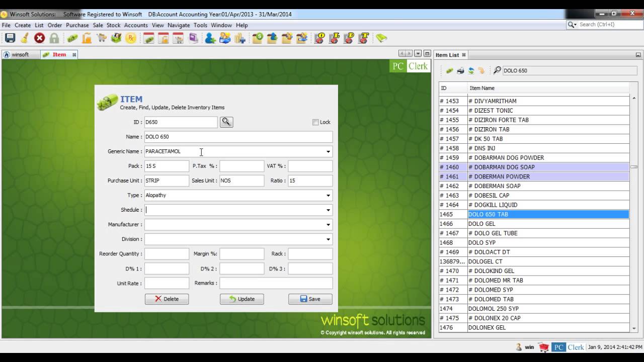Click the shopping cart toolbar icon

coord(102,38)
